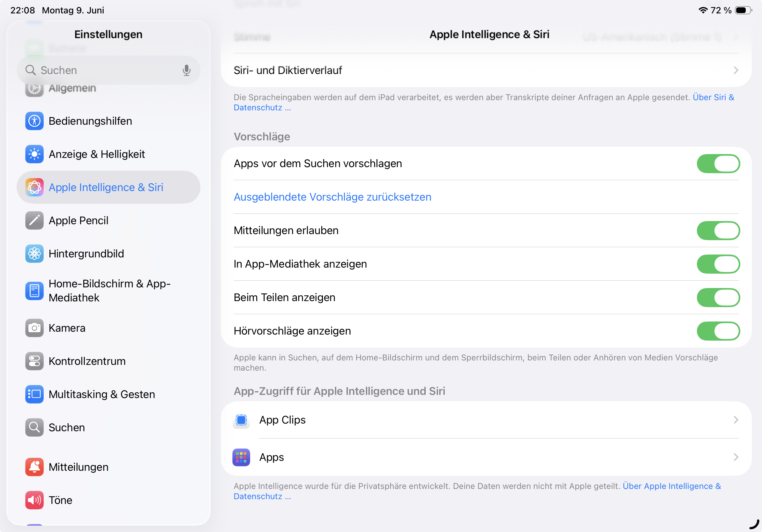The width and height of the screenshot is (762, 532).
Task: Tap the Mitteilungen bell icon
Action: [x=34, y=467]
